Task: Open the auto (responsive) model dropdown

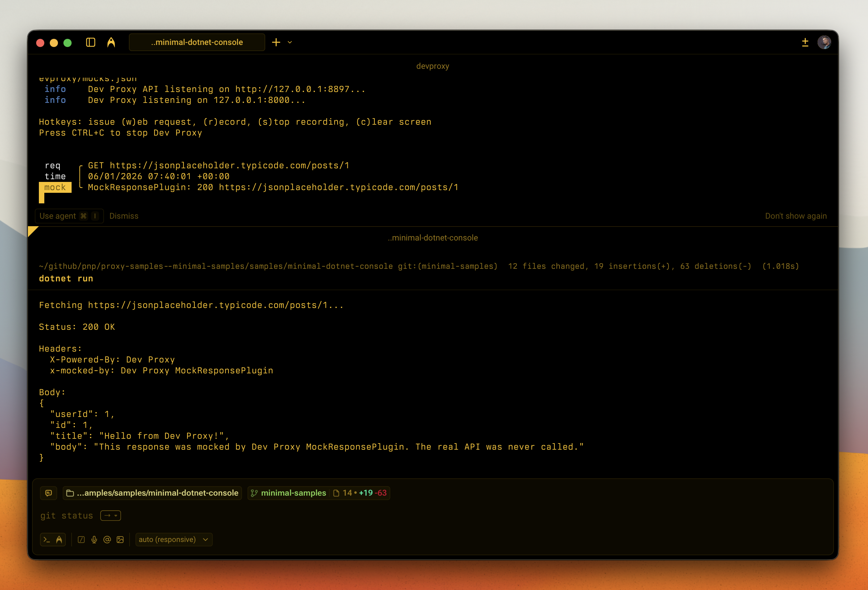Action: click(x=174, y=539)
